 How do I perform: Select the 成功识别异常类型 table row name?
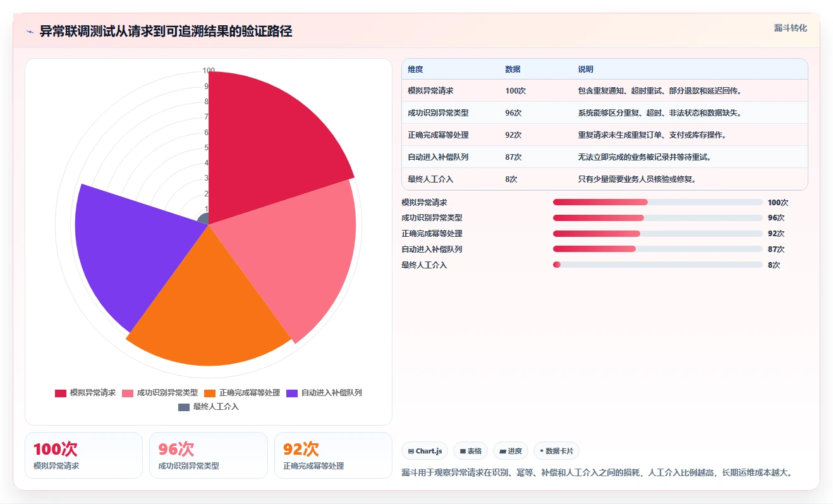click(438, 113)
